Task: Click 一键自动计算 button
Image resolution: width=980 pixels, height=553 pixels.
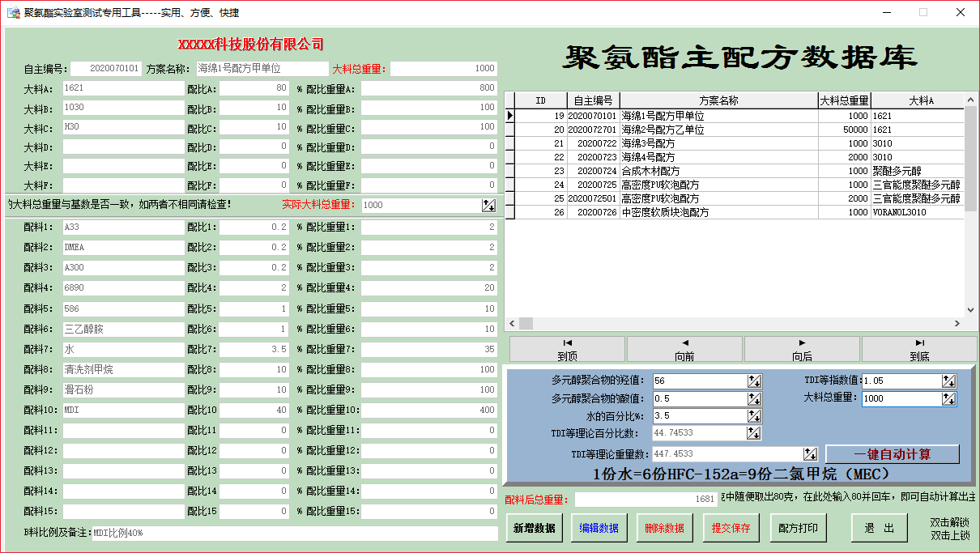Action: coord(893,454)
